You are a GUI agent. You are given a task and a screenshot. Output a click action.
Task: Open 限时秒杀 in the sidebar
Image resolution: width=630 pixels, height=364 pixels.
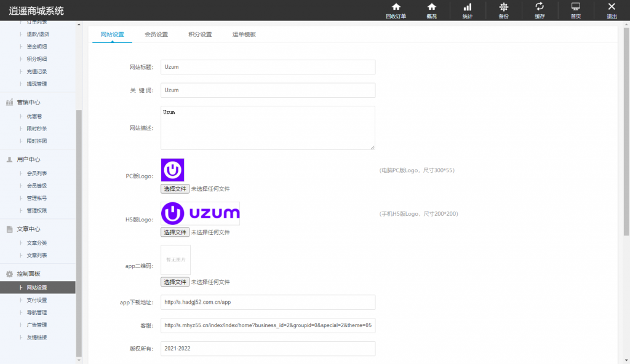37,129
